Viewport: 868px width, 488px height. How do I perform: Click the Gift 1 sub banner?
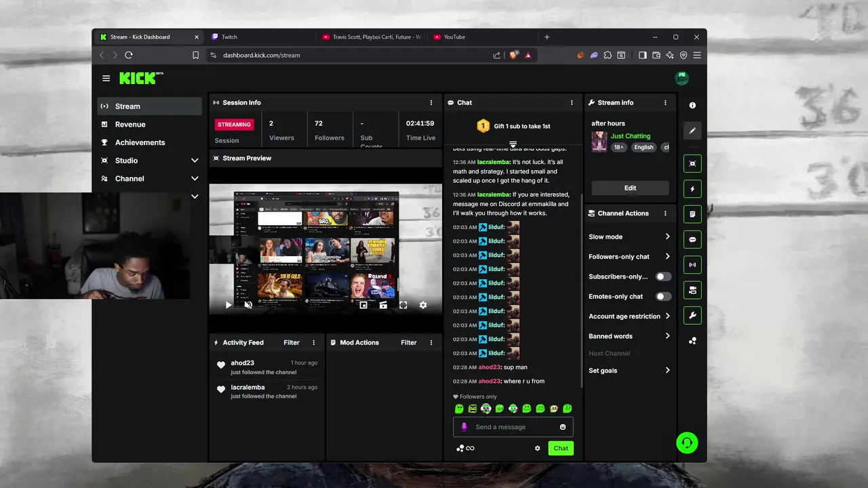click(x=513, y=126)
